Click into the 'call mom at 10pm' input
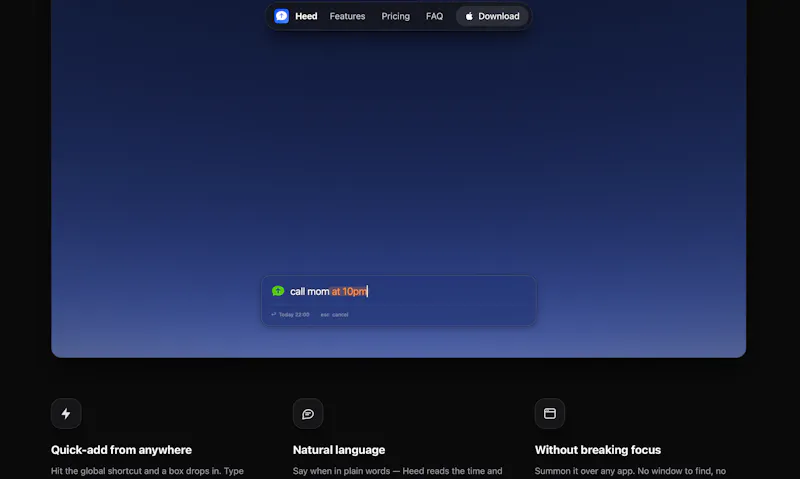The width and height of the screenshot is (800, 479). pos(398,291)
